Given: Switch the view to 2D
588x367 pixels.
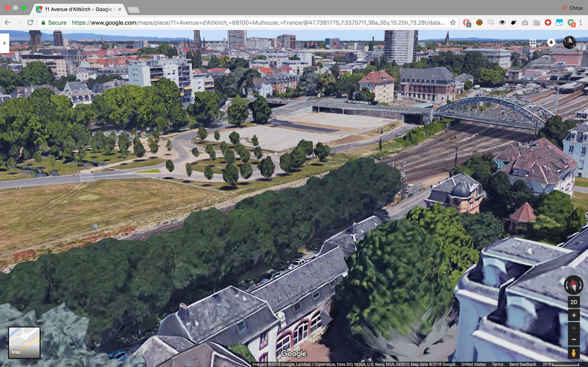Looking at the screenshot, I should click(x=574, y=302).
